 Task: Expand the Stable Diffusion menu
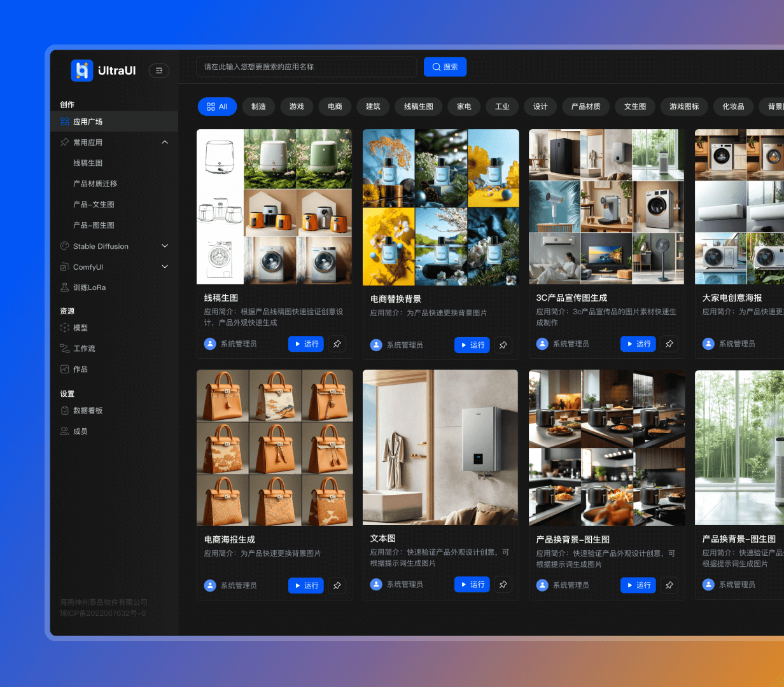pos(165,246)
